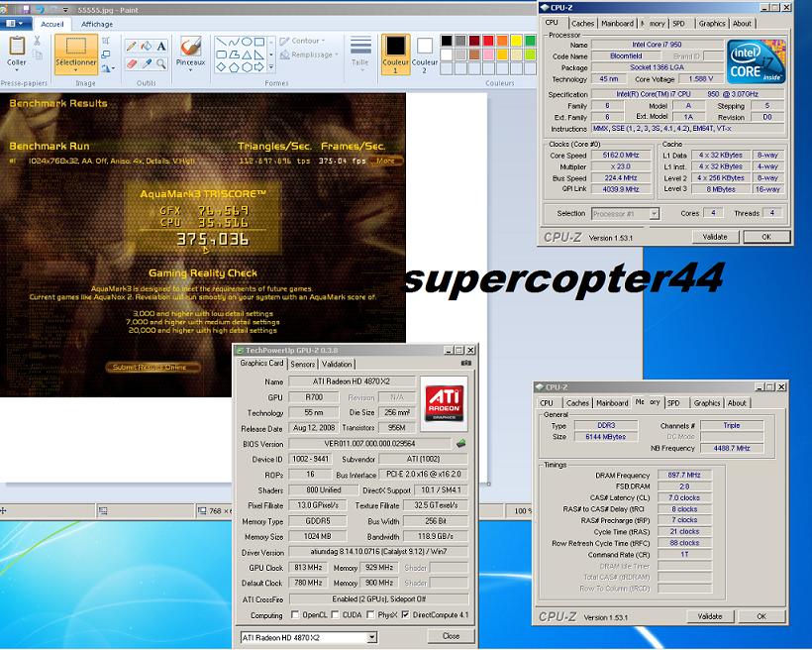
Task: Open the arrow below Coller
Action: [17, 70]
